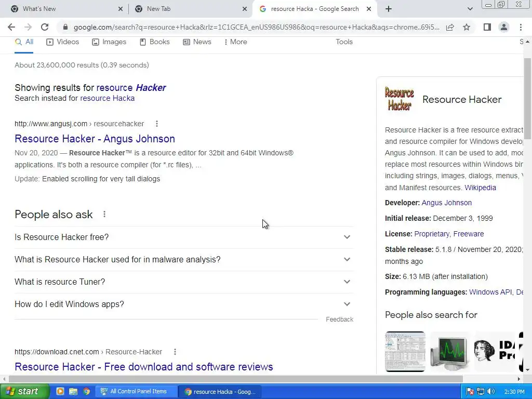Expand 'What is resource Tuner?' question

pyautogui.click(x=184, y=282)
